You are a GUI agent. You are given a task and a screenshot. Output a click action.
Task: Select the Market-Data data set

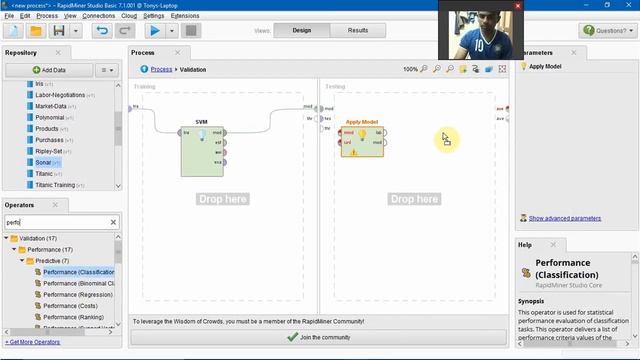pyautogui.click(x=51, y=106)
